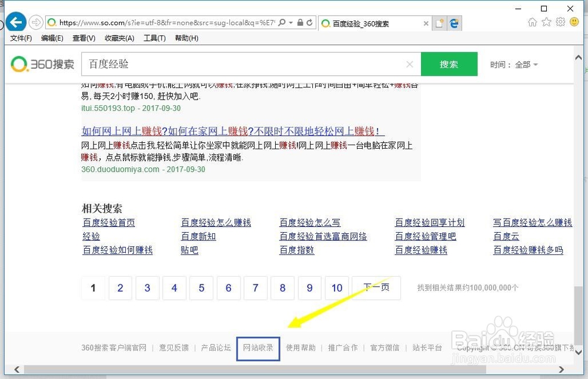Go to results page 10

(x=337, y=288)
